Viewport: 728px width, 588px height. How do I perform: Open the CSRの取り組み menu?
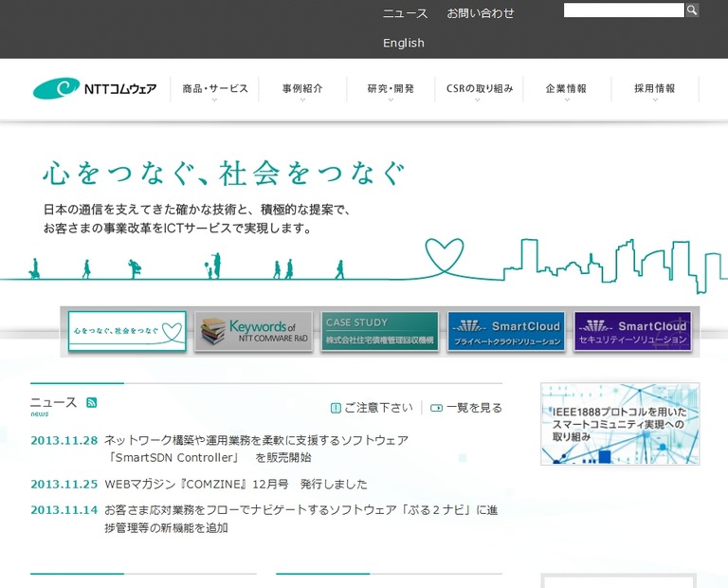tap(480, 88)
